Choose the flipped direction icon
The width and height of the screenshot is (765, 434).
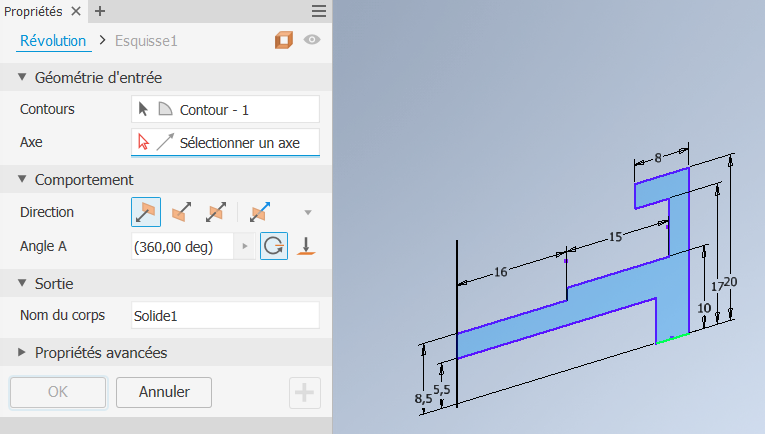click(182, 212)
